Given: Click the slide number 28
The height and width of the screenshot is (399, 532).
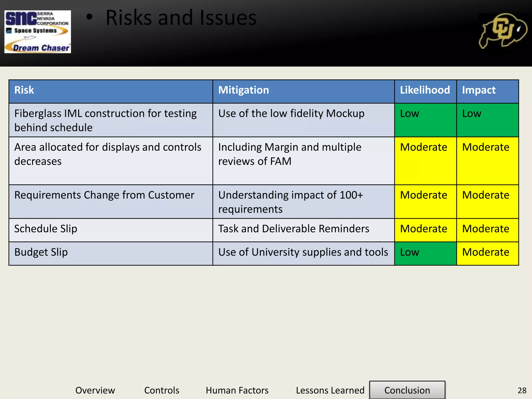Looking at the screenshot, I should [522, 390].
